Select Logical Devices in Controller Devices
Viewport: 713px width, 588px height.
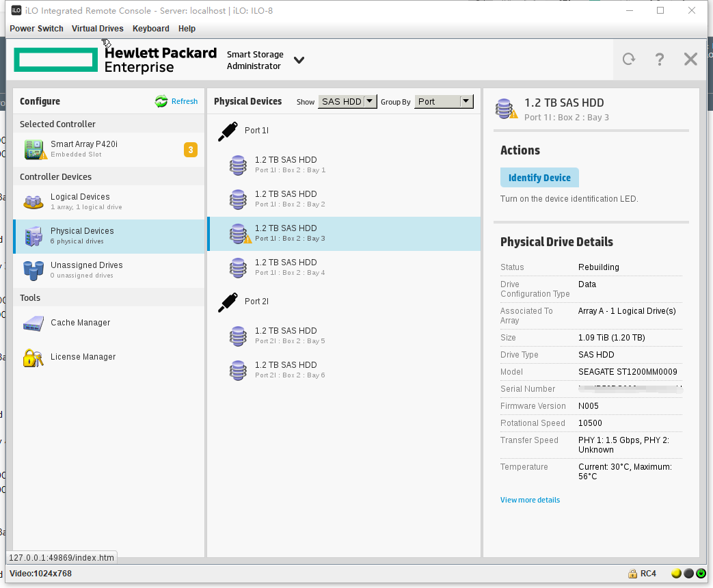[80, 201]
